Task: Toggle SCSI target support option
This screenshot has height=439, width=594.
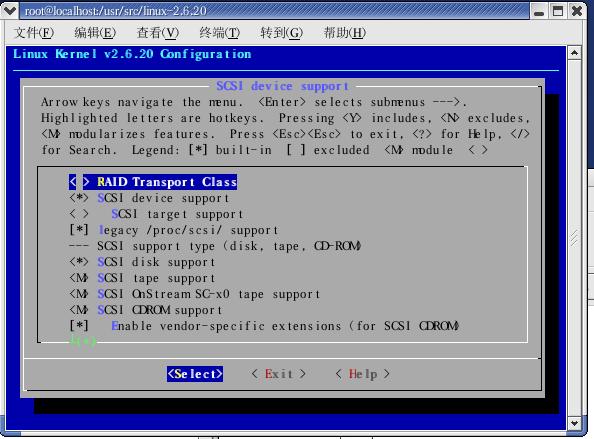Action: (x=79, y=214)
